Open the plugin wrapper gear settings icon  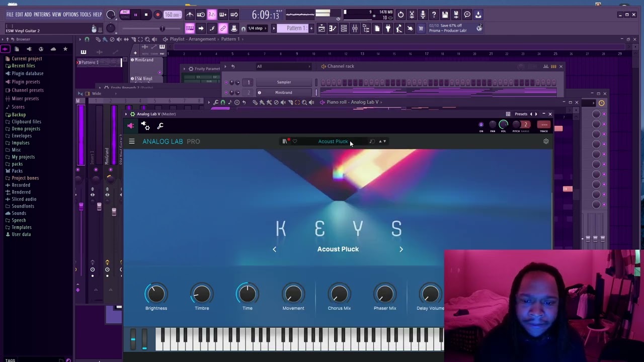click(145, 126)
